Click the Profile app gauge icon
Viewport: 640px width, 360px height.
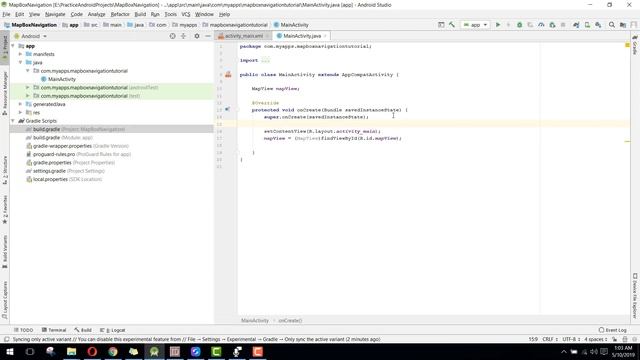[x=541, y=25]
